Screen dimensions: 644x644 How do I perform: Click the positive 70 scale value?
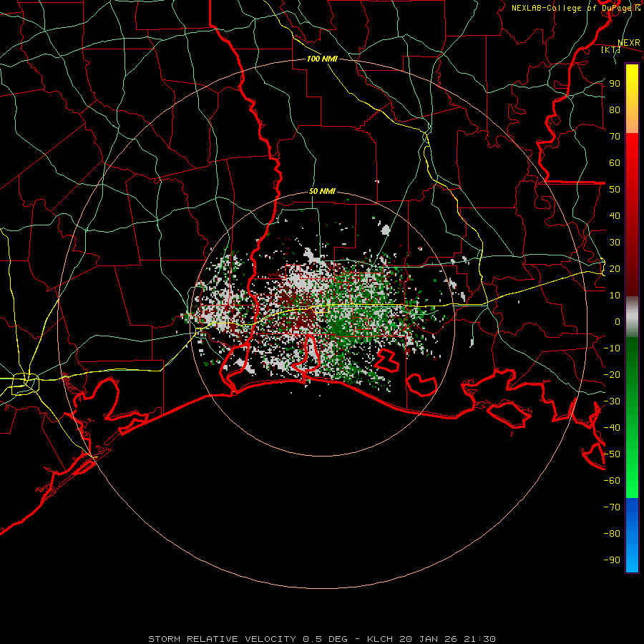pos(615,136)
